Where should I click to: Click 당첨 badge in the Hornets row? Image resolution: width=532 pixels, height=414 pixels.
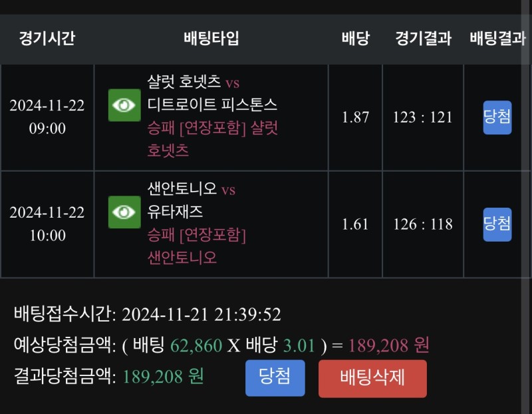coord(497,117)
